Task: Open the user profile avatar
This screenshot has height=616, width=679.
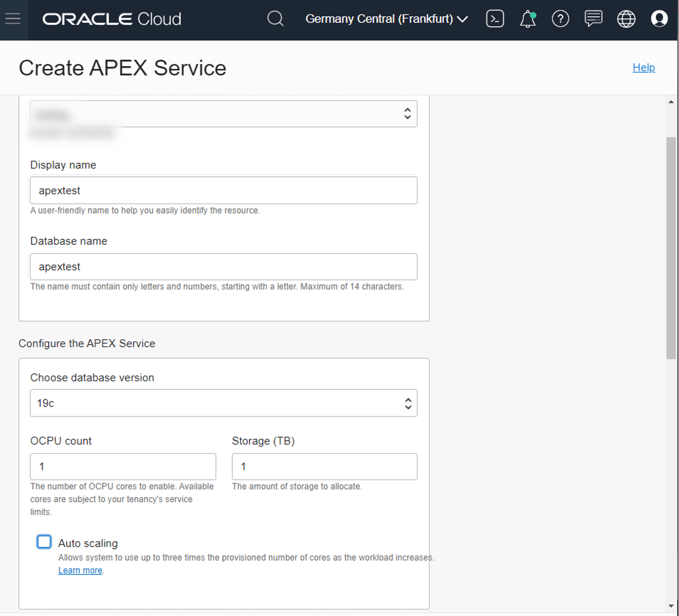Action: 659,19
